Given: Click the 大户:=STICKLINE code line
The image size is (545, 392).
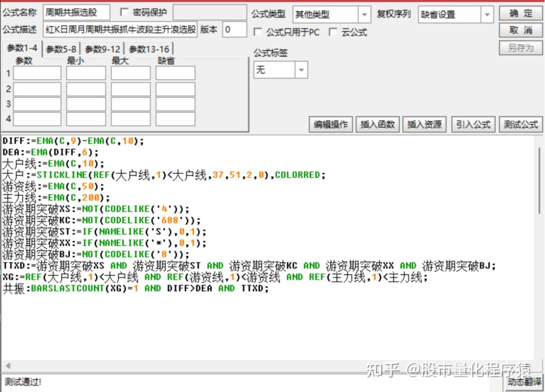Looking at the screenshot, I should click(x=164, y=175).
